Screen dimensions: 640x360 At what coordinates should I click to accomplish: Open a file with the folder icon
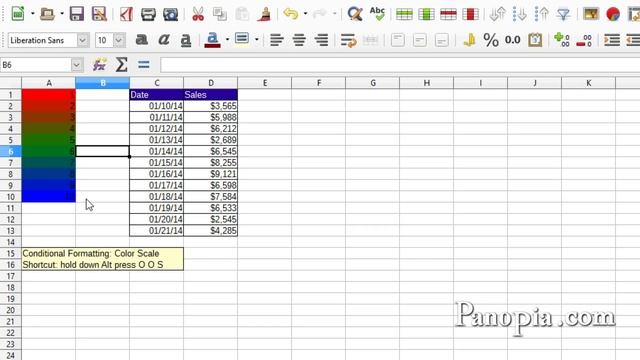(x=47, y=14)
